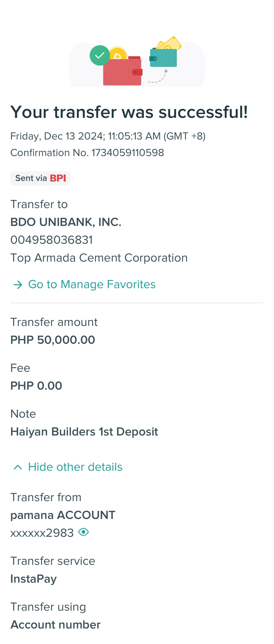
Task: Click the masked account xxxxxx2983
Action: tap(42, 533)
